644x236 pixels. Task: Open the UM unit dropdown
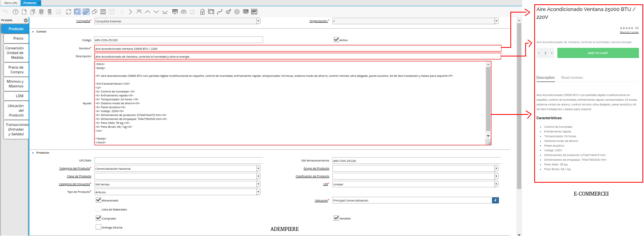tap(496, 184)
